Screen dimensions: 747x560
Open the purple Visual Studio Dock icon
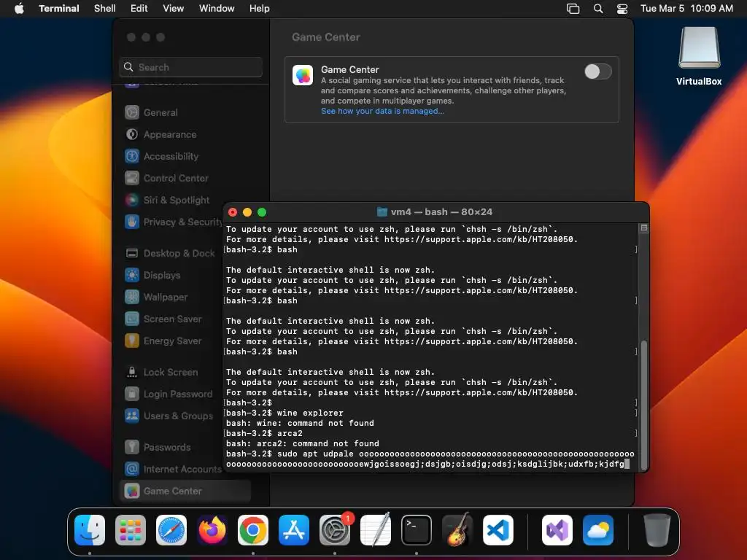557,530
